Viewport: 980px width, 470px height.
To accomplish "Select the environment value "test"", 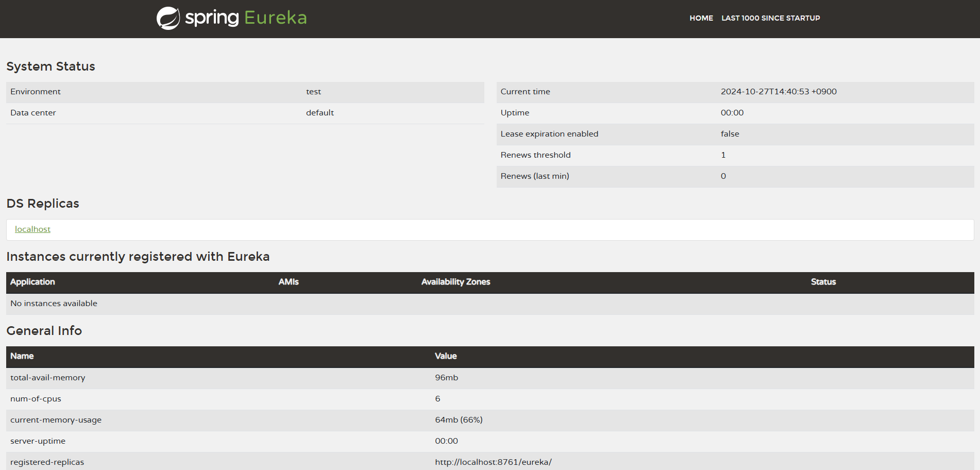I will (x=313, y=92).
